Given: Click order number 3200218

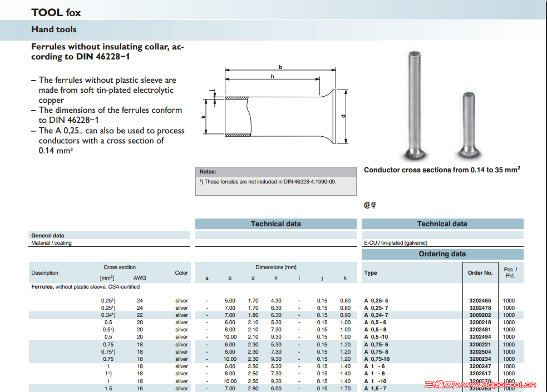Looking at the screenshot, I should click(480, 322).
